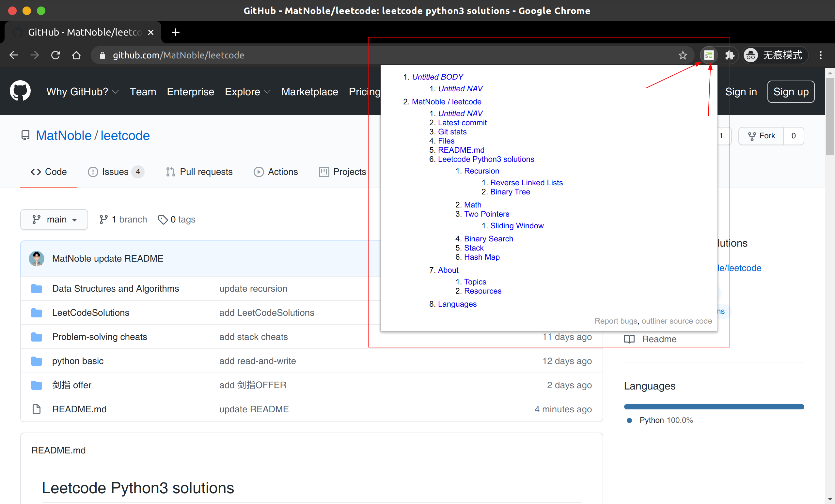Image resolution: width=835 pixels, height=504 pixels.
Task: Open the HTML5 outliner extension icon
Action: [x=709, y=55]
